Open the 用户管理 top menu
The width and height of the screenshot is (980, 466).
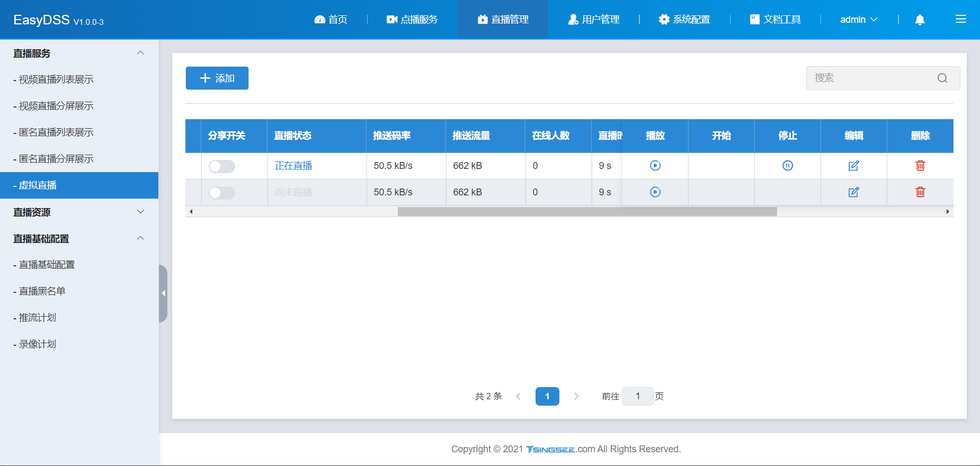coord(593,20)
